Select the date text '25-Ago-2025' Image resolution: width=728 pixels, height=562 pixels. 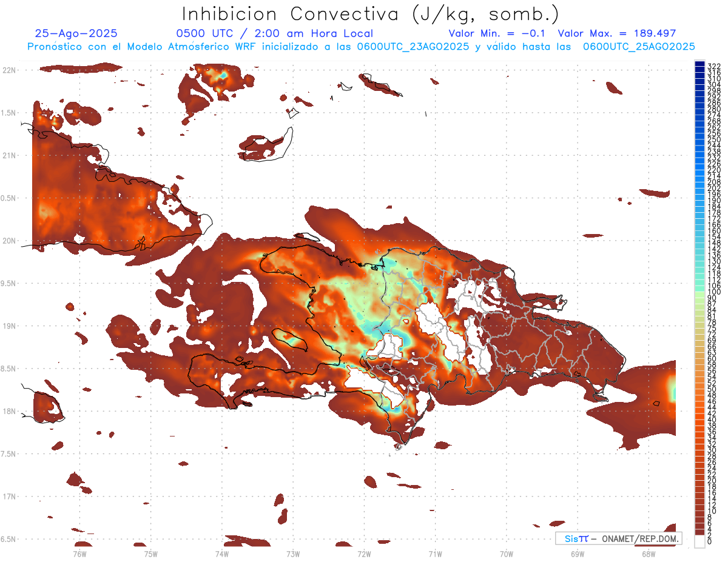76,34
